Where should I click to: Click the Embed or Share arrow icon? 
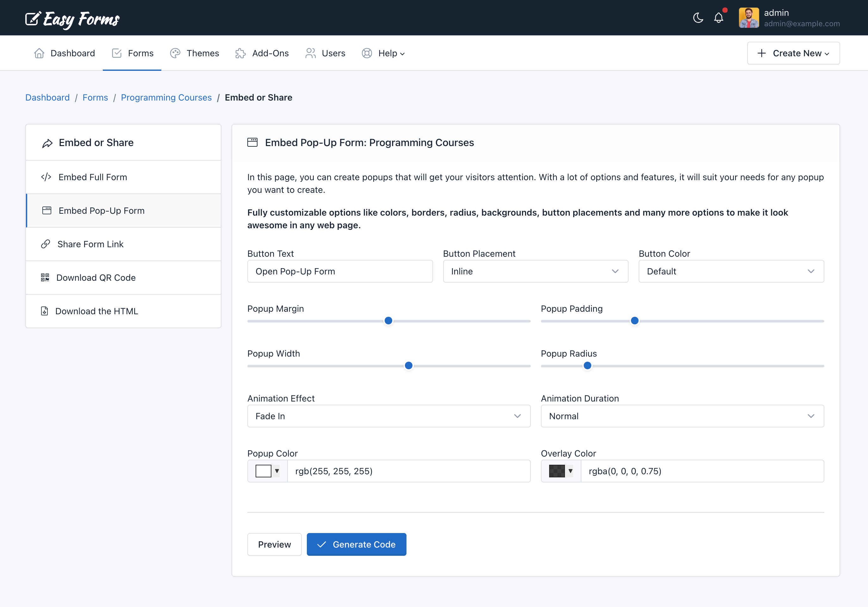point(47,143)
